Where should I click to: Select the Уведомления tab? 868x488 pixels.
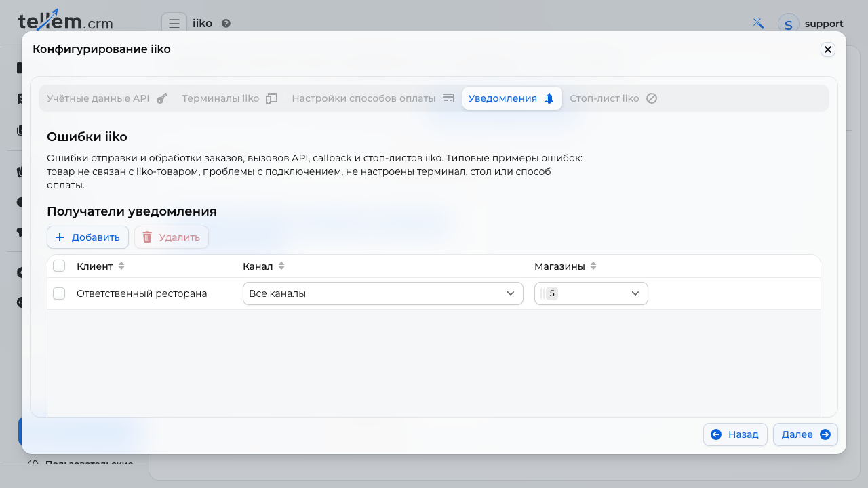(512, 98)
